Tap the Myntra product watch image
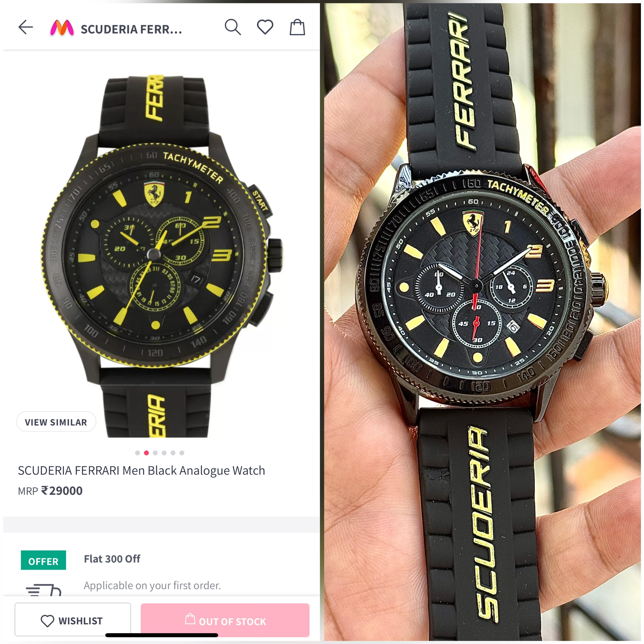This screenshot has height=644, width=644. click(162, 256)
